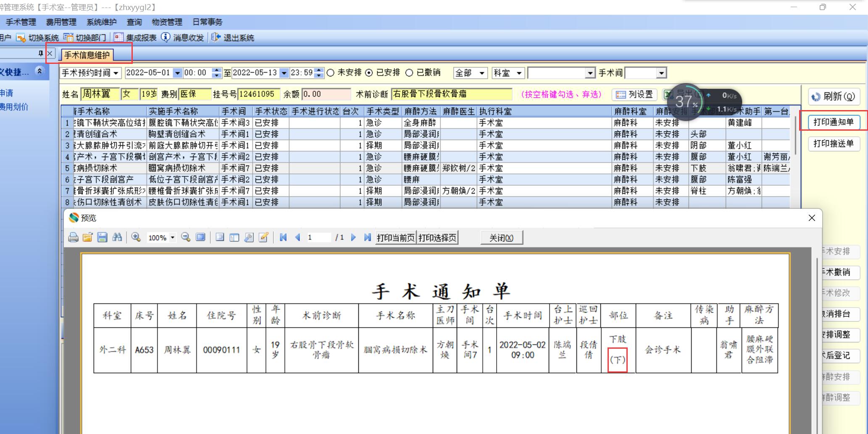
Task: Open the end date 2022-05-13 dropdown arrow
Action: (x=284, y=73)
